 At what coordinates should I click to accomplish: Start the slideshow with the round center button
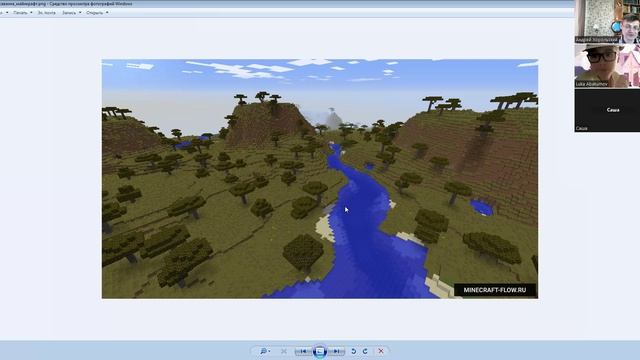point(320,351)
